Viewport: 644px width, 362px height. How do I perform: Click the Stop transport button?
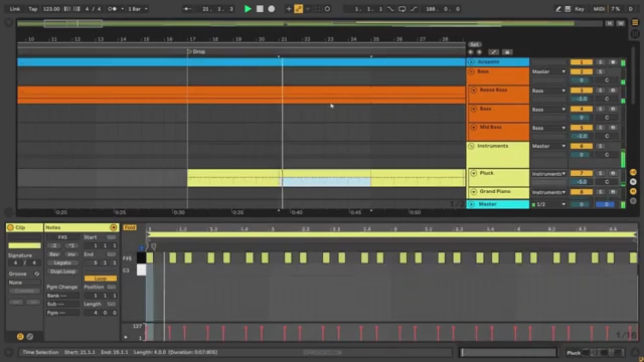pos(260,9)
